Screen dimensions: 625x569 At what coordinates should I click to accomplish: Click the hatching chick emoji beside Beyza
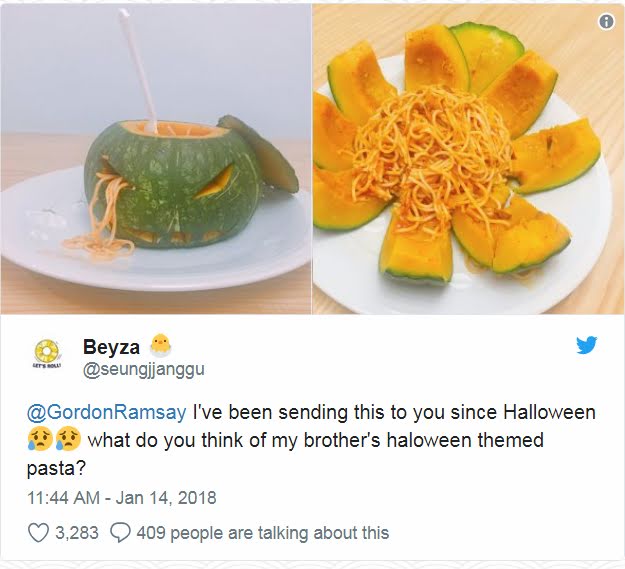pos(161,345)
